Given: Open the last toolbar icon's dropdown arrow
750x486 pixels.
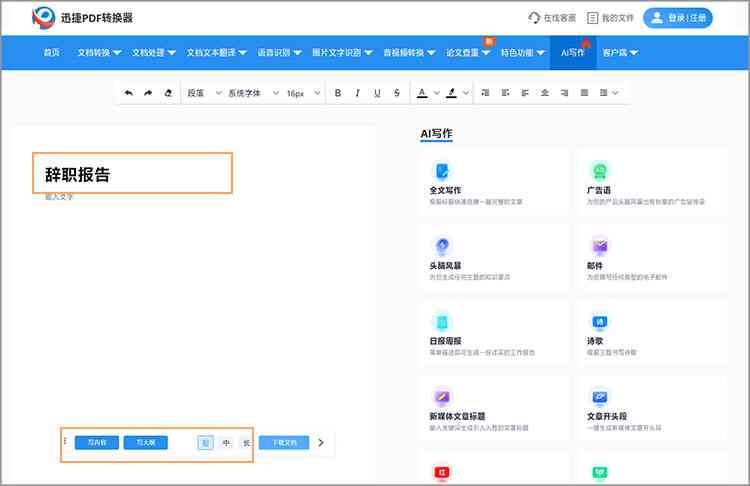Looking at the screenshot, I should (x=615, y=93).
